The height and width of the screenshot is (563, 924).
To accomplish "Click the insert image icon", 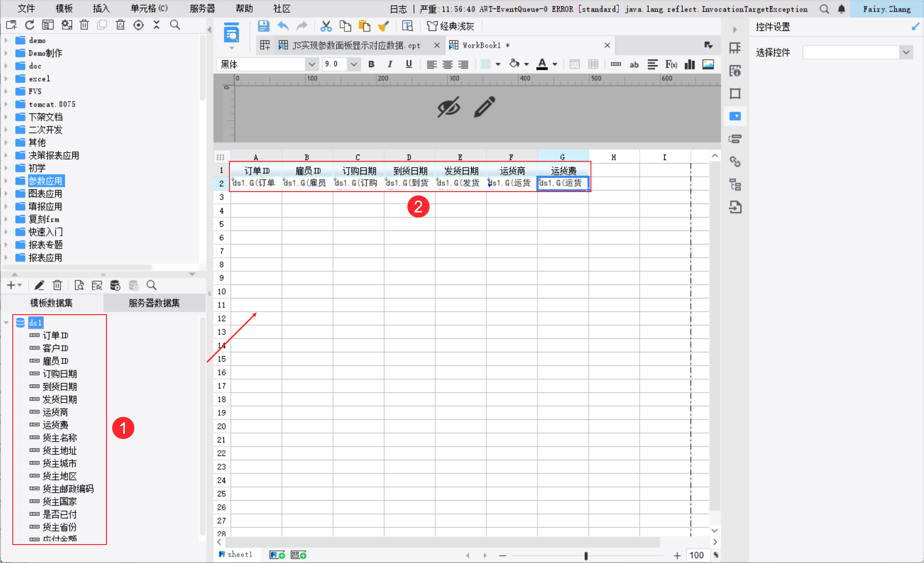I will click(x=708, y=64).
